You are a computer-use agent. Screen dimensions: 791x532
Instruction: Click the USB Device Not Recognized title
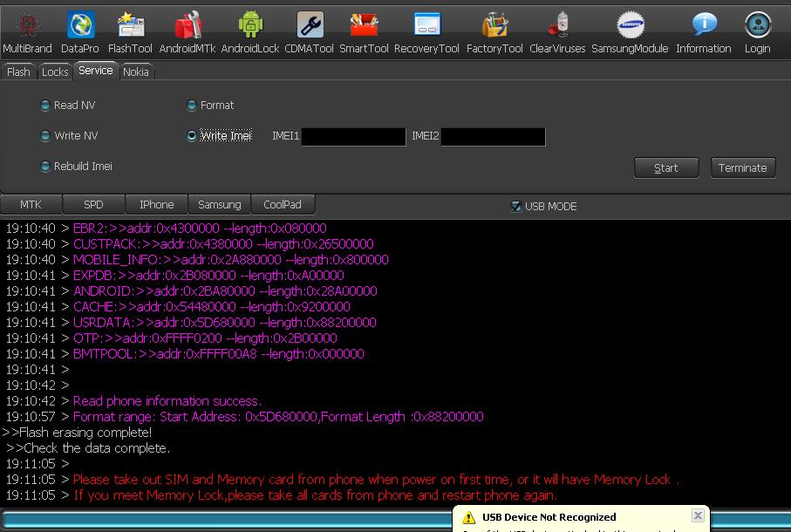[549, 517]
